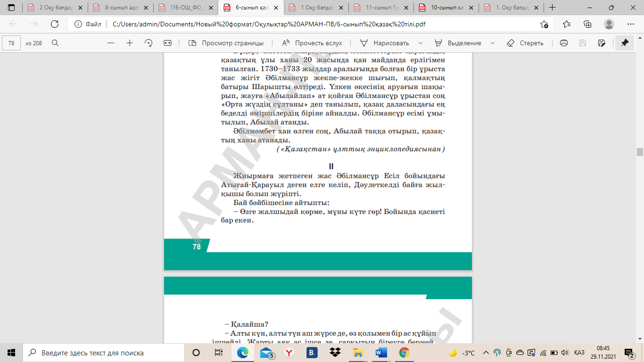Select the Стереть eraser tool
Image resolution: width=644 pixels, height=362 pixels.
click(525, 43)
